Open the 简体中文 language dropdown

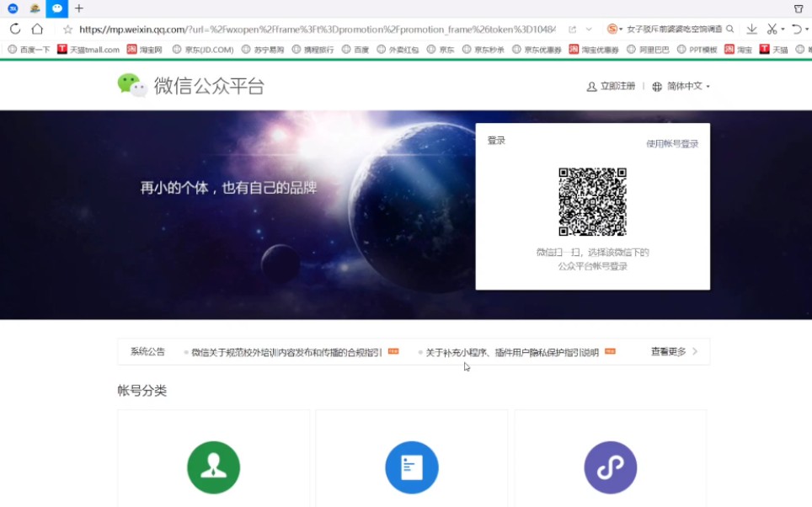[x=684, y=86]
